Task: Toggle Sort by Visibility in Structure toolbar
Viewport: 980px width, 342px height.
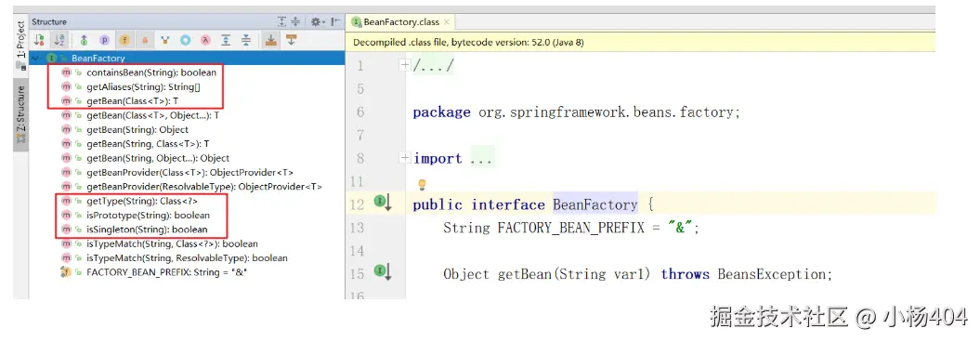Action: (x=39, y=40)
